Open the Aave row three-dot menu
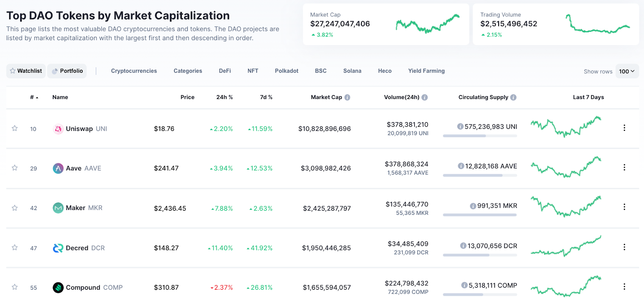Screen dimensions: 644x305 point(624,167)
